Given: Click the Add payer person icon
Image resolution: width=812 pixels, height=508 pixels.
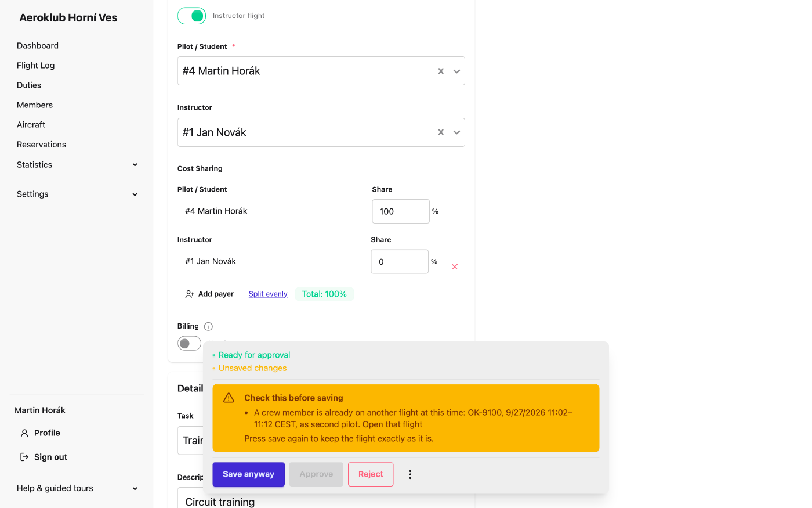Looking at the screenshot, I should click(x=190, y=294).
